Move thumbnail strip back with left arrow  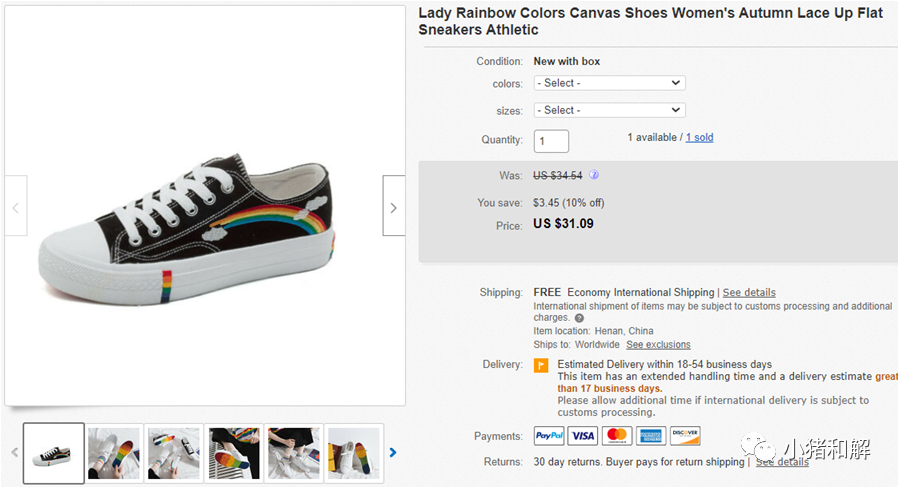(15, 452)
